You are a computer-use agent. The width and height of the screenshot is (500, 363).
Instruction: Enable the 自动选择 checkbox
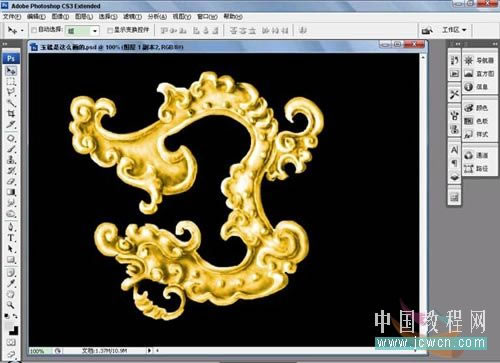34,30
